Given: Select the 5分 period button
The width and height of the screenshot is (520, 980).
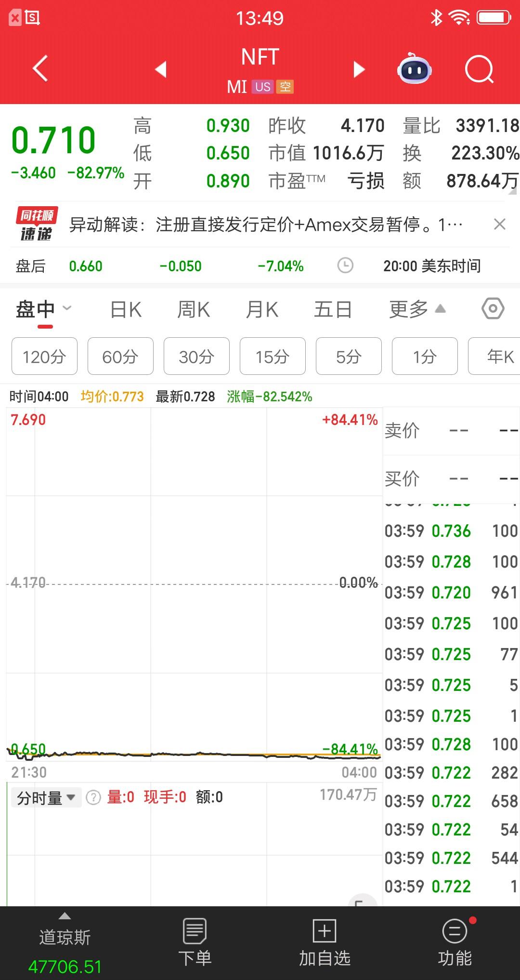Looking at the screenshot, I should point(349,356).
